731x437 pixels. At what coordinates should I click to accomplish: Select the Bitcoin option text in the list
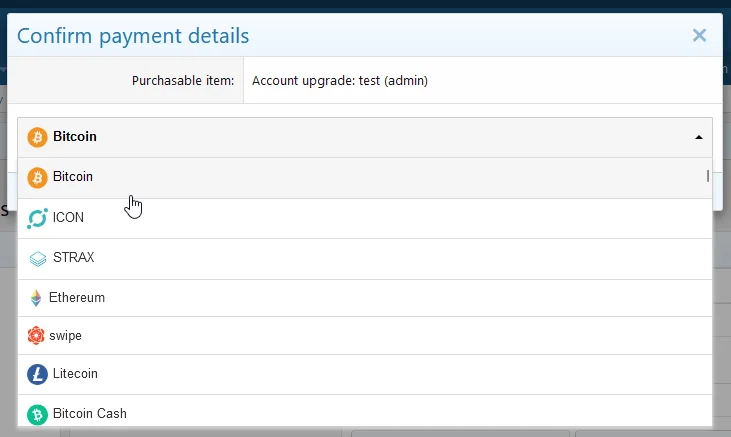coord(73,177)
